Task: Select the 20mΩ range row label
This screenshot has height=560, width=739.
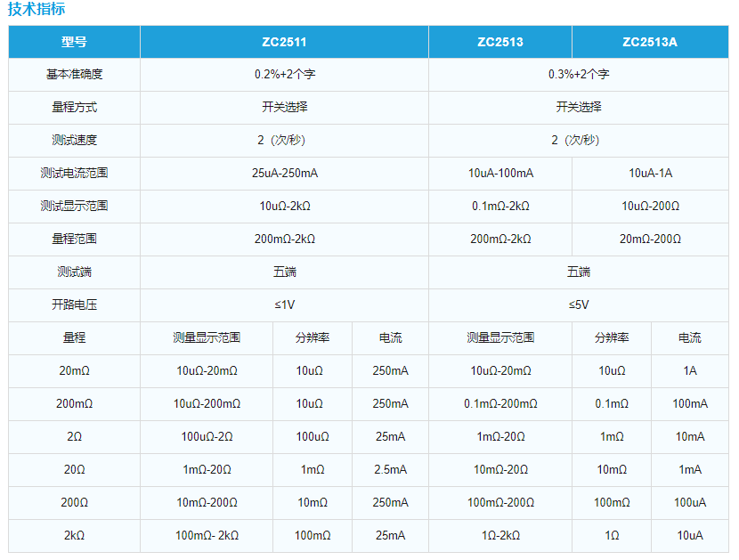Action: tap(74, 371)
